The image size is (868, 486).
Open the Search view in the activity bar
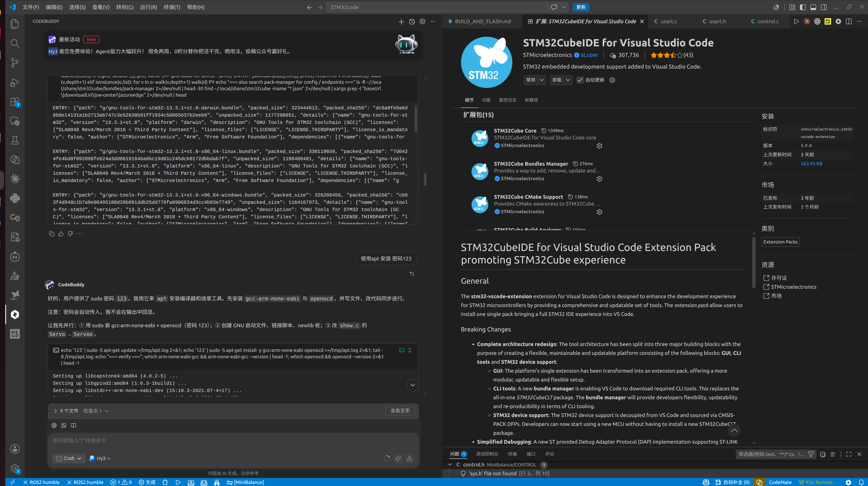pyautogui.click(x=15, y=43)
